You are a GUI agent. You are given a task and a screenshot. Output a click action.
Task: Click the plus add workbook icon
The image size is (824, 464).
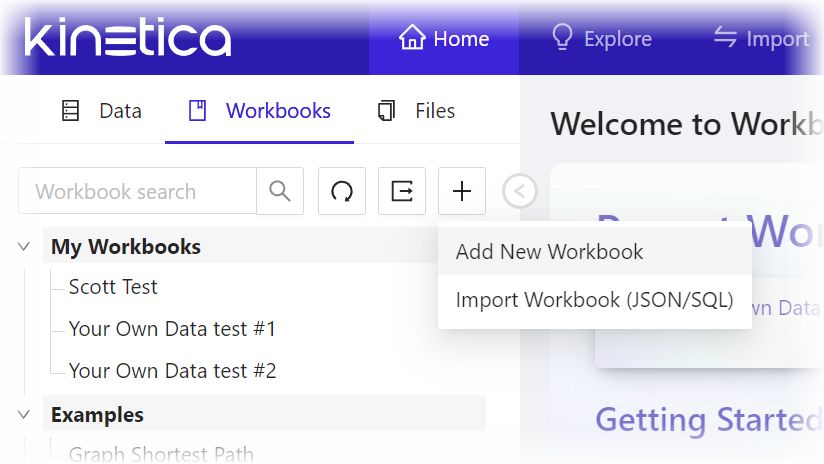pyautogui.click(x=462, y=191)
